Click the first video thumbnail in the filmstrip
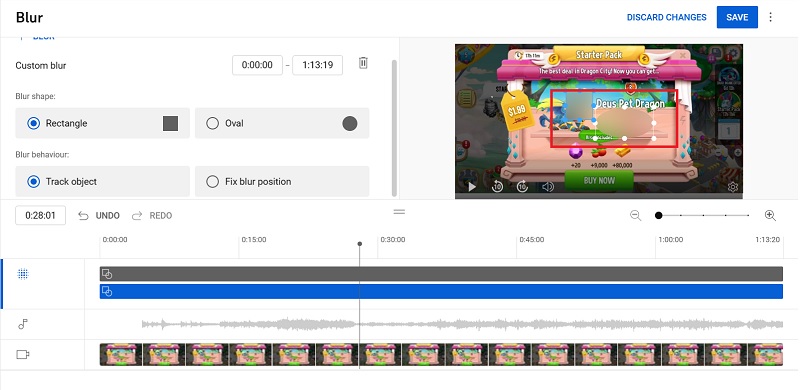Viewport: 800px width, 390px height. [121, 354]
